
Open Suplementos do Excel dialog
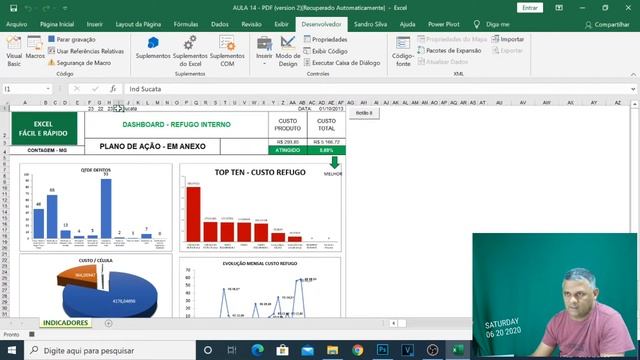pos(190,51)
